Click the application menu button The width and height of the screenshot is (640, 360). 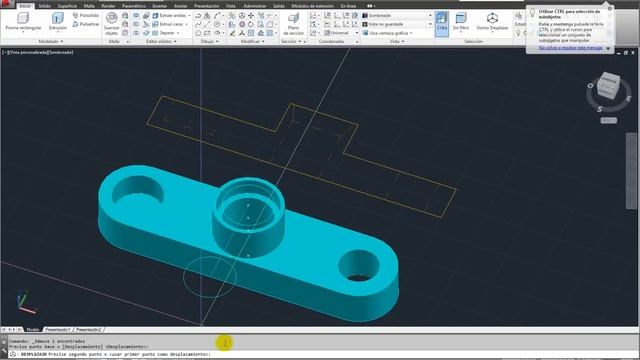pos(7,4)
